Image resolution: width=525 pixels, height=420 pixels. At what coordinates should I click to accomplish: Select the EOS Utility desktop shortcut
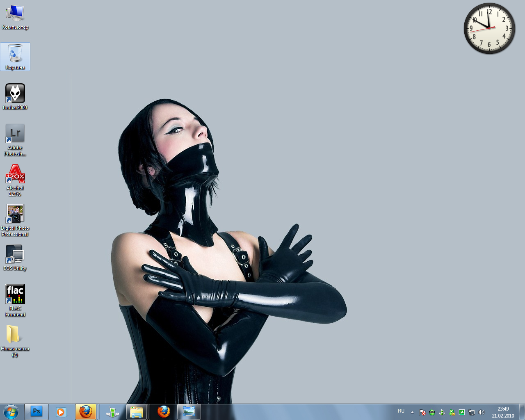pyautogui.click(x=15, y=258)
